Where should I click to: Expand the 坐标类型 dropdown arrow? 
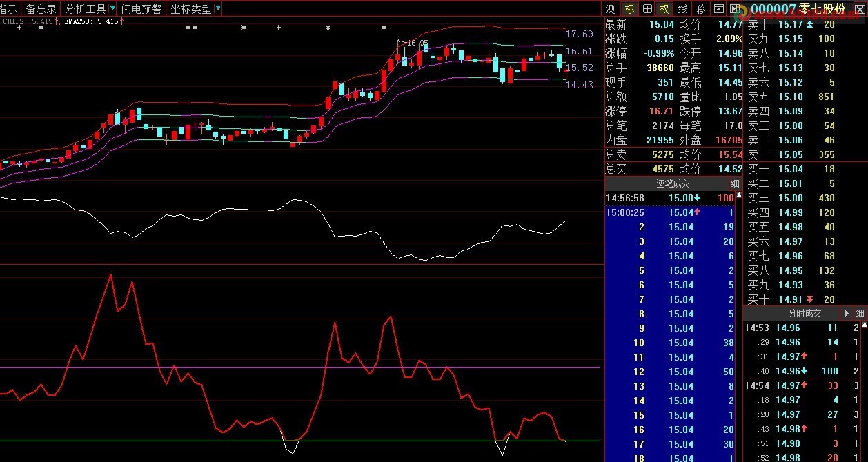(218, 9)
